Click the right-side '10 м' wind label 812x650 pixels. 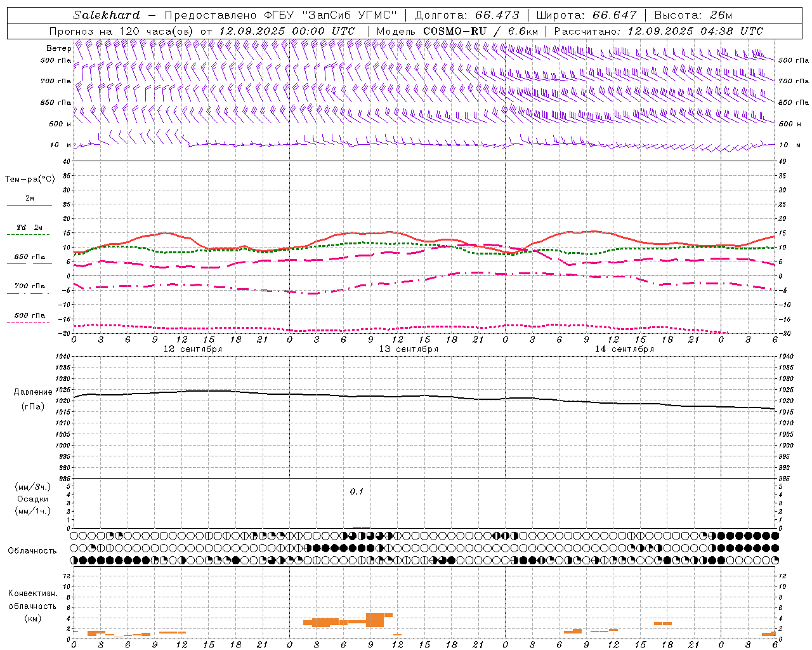point(790,145)
